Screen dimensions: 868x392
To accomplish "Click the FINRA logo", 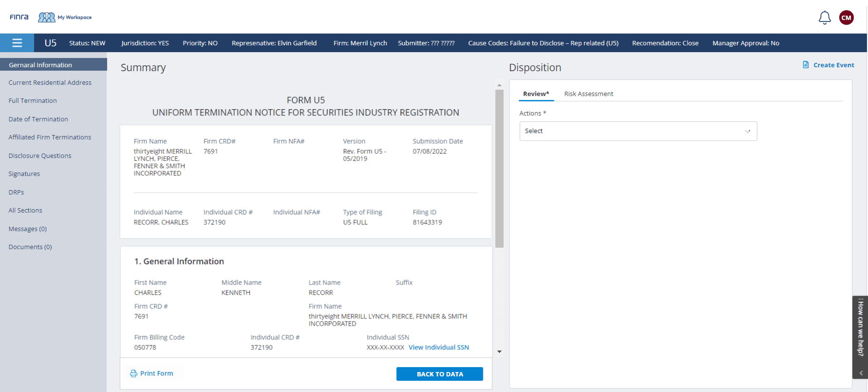I will (x=19, y=17).
